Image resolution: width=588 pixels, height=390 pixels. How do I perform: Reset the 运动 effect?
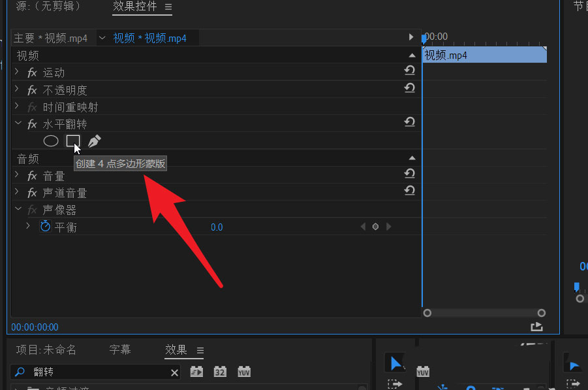click(x=409, y=70)
